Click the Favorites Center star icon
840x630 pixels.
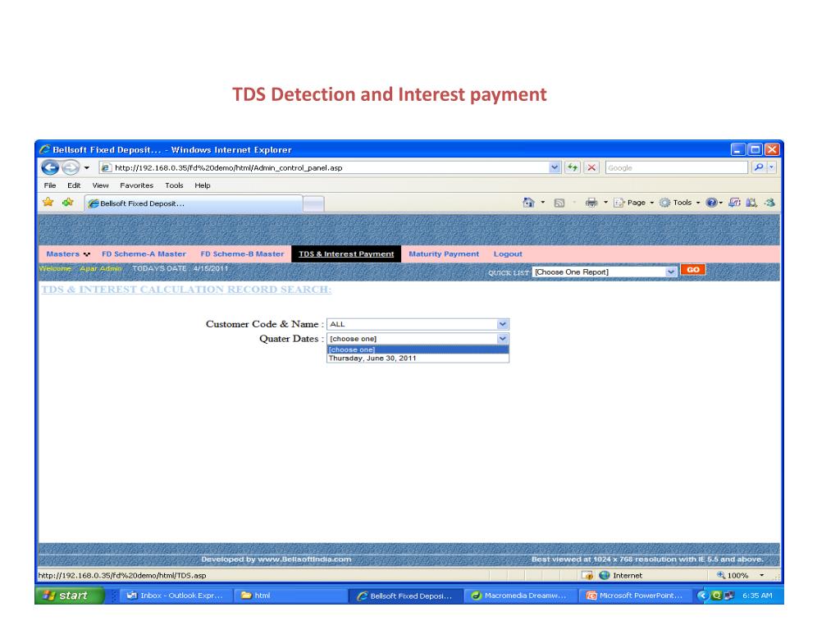[48, 203]
